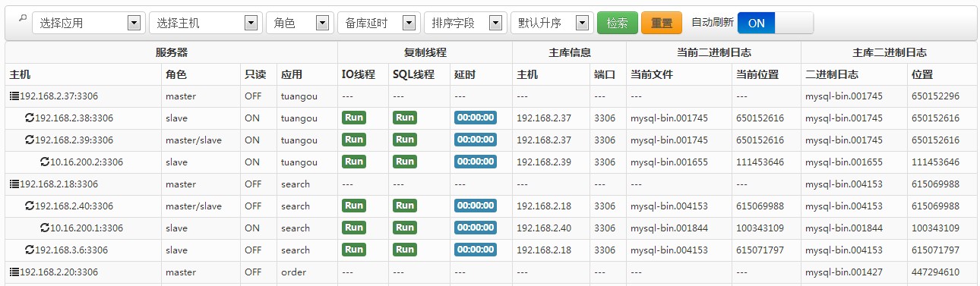Screen dimensions: 980x286
Task: Expand the 角色 dropdown
Action: click(x=299, y=23)
